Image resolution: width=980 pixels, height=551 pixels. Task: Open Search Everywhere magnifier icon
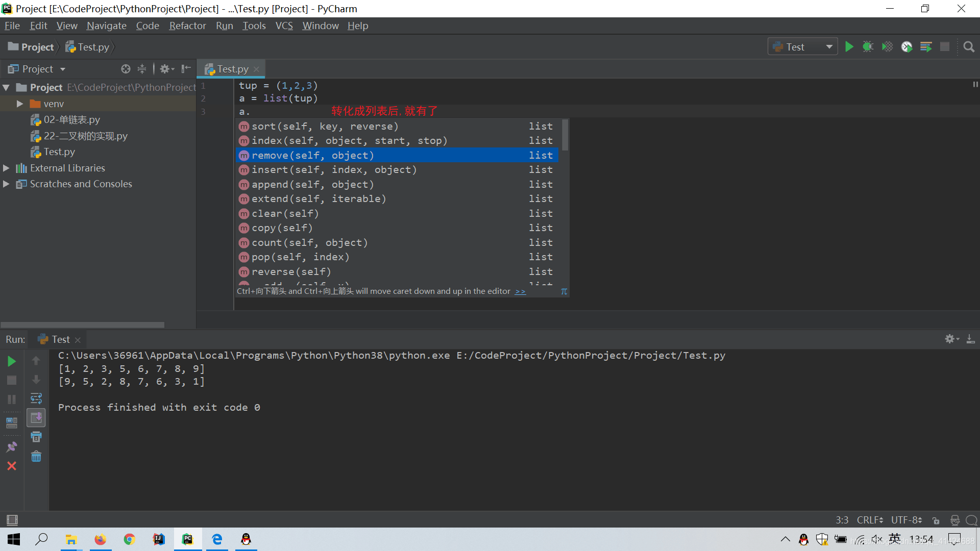click(969, 47)
